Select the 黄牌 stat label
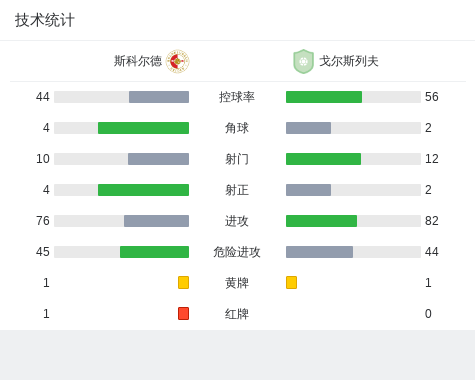The width and height of the screenshot is (475, 380). click(237, 283)
